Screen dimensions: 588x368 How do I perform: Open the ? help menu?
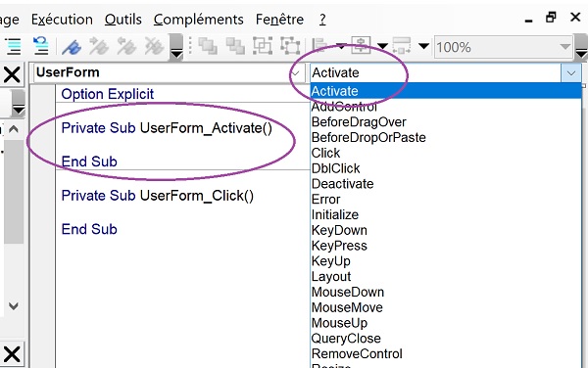click(322, 20)
